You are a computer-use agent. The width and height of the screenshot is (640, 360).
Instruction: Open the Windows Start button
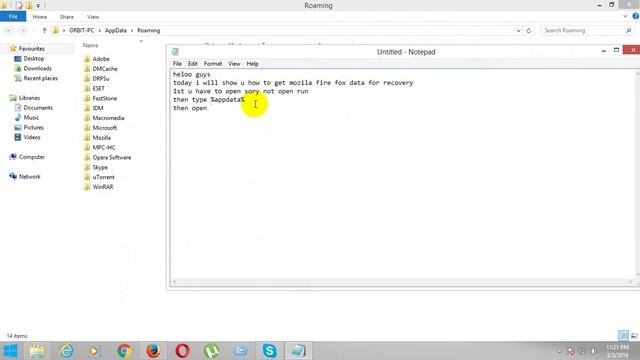click(x=10, y=351)
